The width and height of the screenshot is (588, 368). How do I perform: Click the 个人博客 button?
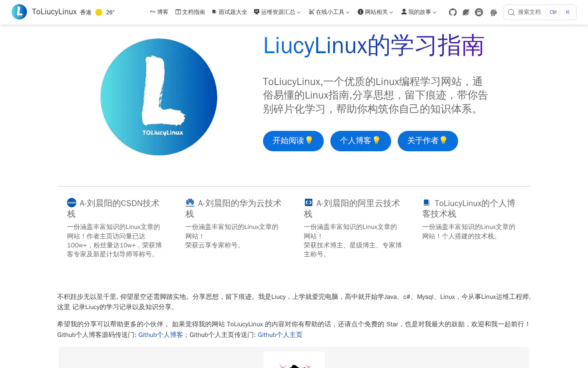pyautogui.click(x=361, y=141)
